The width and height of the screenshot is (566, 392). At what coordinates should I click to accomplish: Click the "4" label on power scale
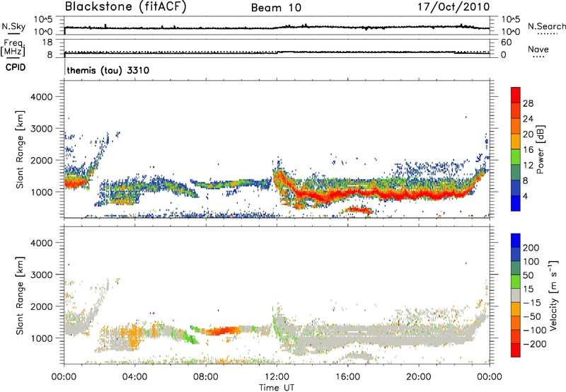tap(525, 196)
